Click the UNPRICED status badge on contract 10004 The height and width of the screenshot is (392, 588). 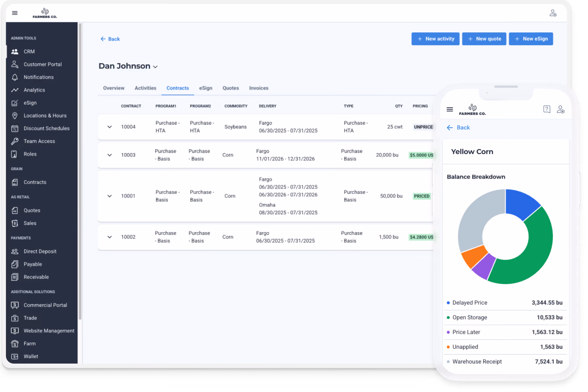[423, 127]
